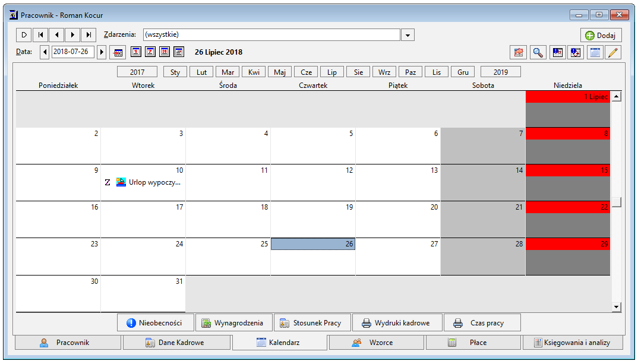The image size is (638, 364).
Task: Click the magnifying glass search icon
Action: click(538, 52)
